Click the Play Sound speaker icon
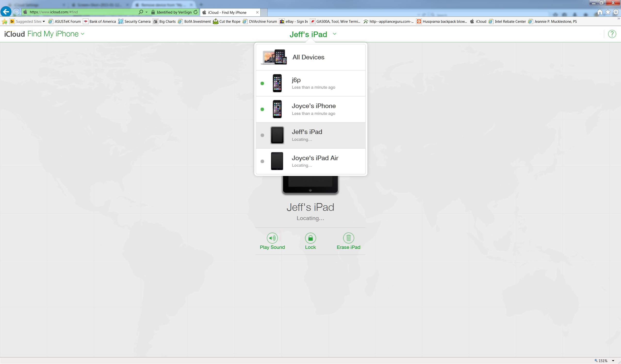 coord(272,238)
